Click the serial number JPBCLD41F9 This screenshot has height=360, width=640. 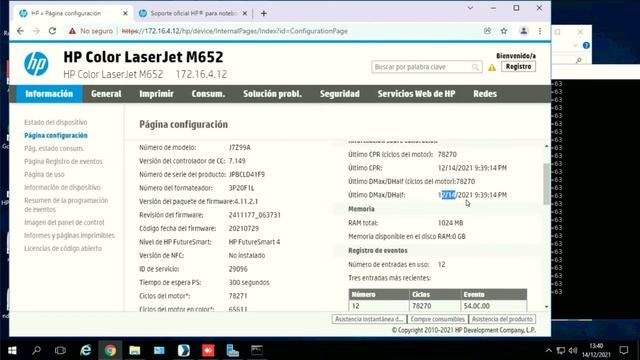[x=247, y=175]
